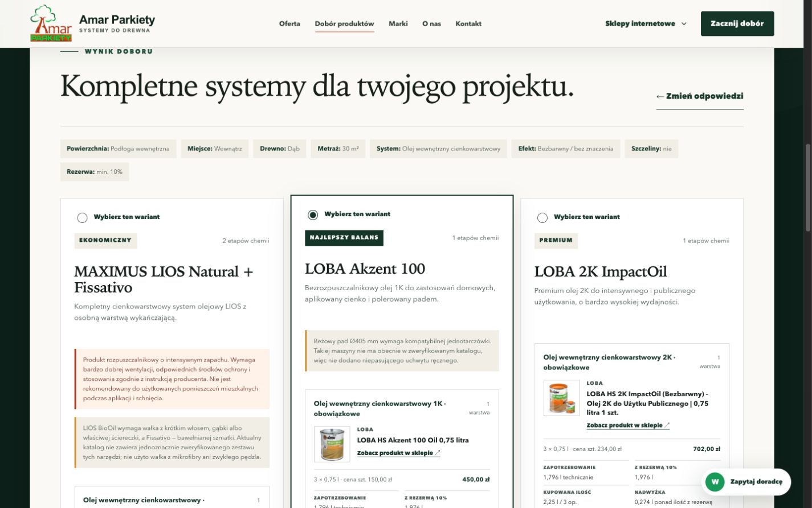The width and height of the screenshot is (812, 508).
Task: Click the LOBA HS Akzent 100 Oil 0,75 litra title
Action: [413, 440]
